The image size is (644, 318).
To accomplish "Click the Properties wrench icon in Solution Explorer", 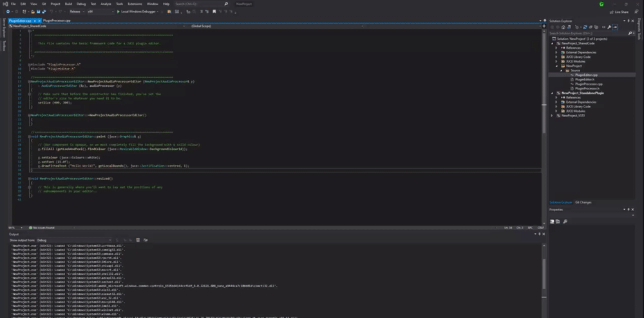I will pos(609,27).
